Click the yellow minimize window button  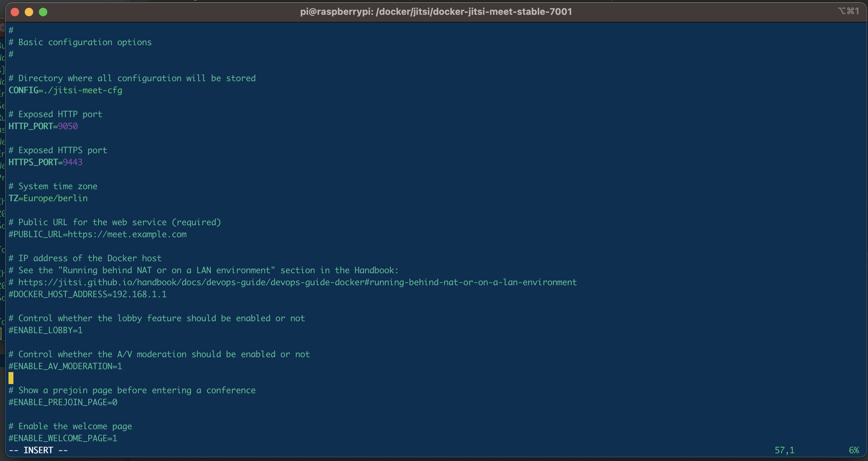point(29,12)
